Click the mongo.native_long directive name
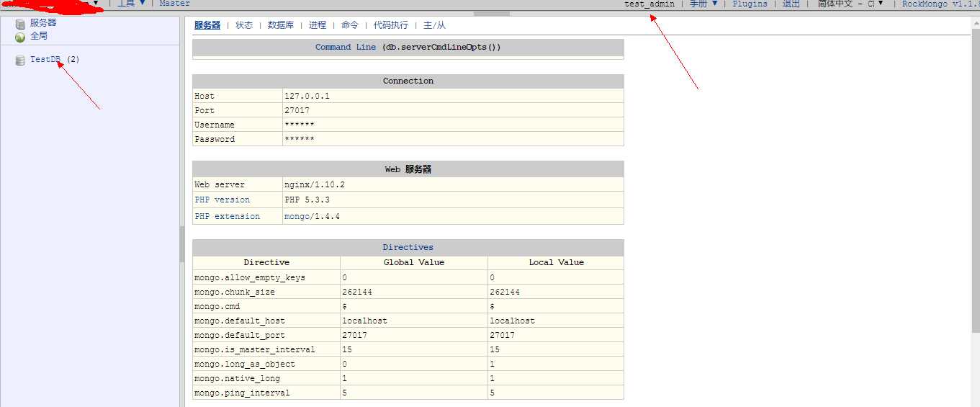The width and height of the screenshot is (980, 407). [238, 379]
